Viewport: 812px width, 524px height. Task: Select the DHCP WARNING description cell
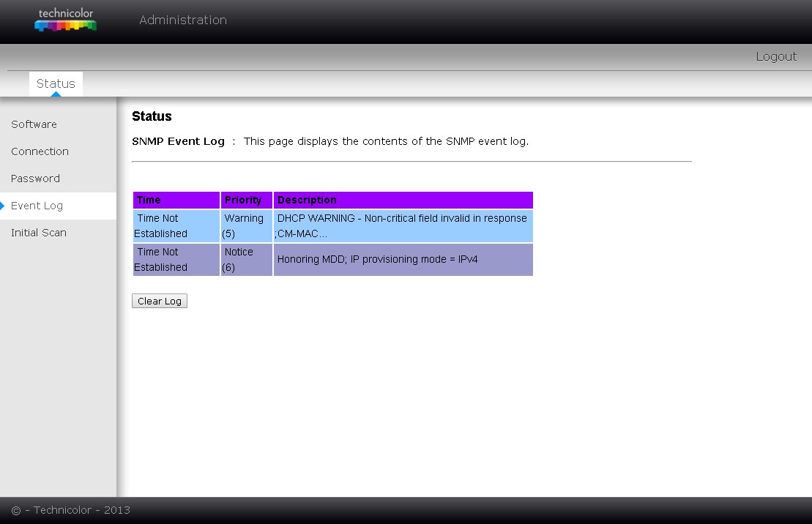(x=403, y=226)
